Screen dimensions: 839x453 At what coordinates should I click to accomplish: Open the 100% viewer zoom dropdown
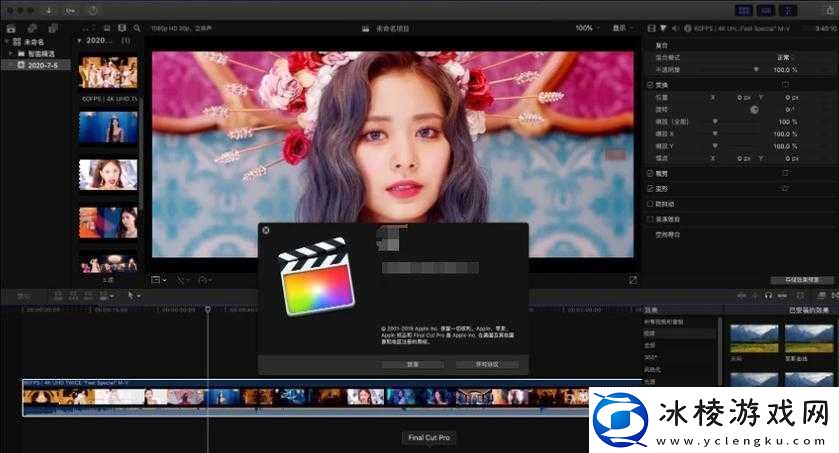click(588, 28)
